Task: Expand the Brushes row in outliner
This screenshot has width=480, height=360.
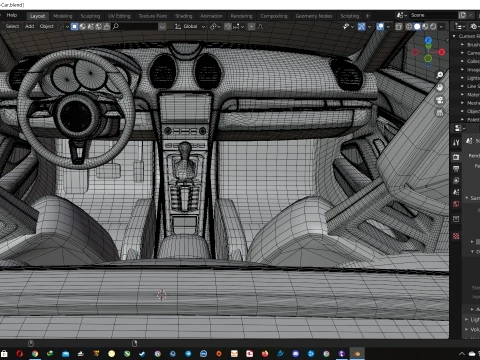Action: [462, 44]
